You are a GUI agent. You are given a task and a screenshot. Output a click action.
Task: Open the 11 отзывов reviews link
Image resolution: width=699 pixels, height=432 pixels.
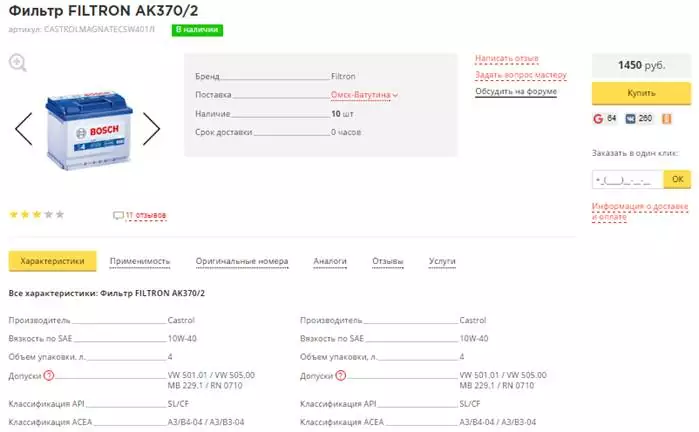tap(146, 215)
